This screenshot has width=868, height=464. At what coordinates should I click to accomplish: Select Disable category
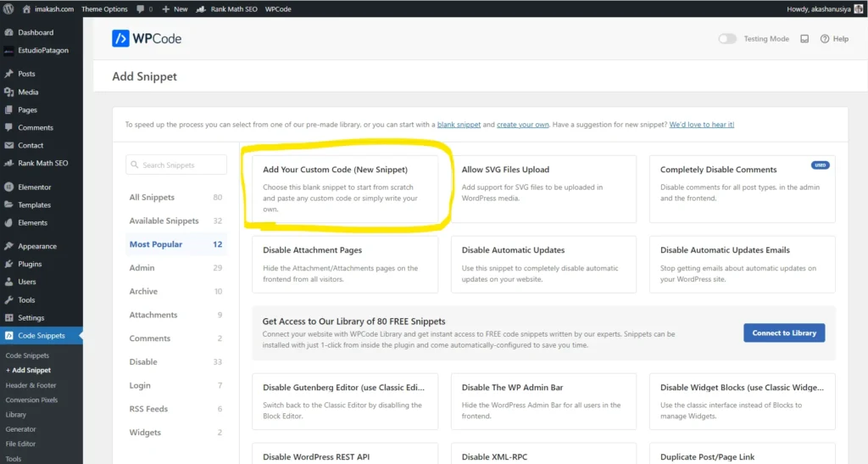click(175, 361)
